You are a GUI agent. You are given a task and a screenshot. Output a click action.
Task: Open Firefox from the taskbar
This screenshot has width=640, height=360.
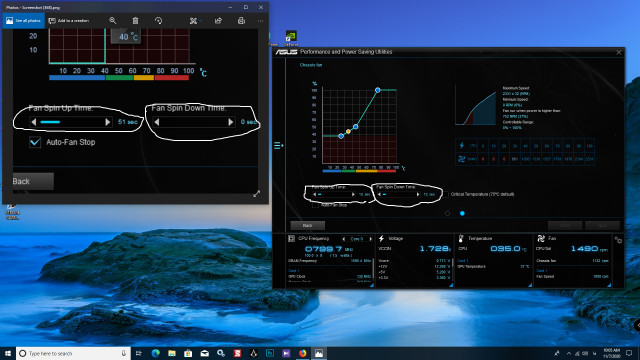click(x=302, y=353)
